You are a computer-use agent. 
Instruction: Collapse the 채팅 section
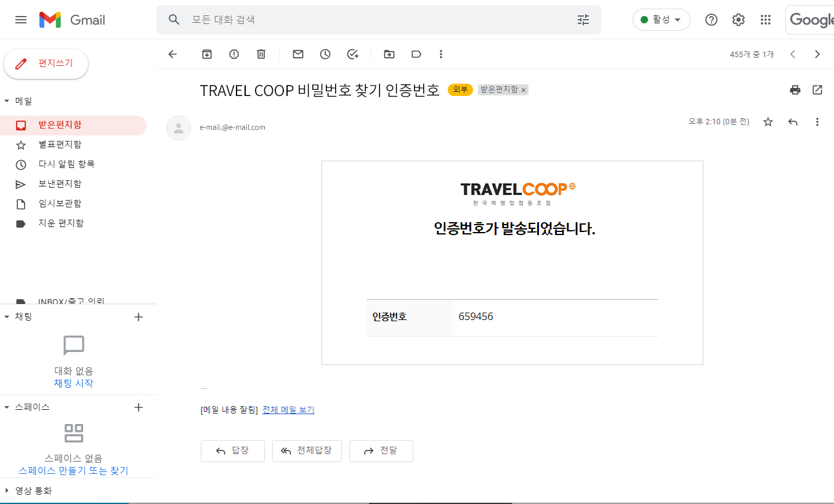pyautogui.click(x=7, y=317)
